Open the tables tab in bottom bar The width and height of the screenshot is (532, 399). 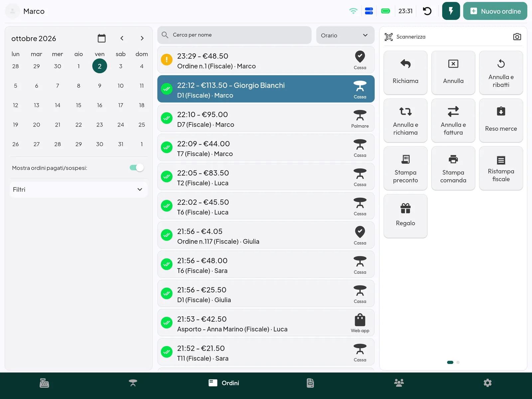pyautogui.click(x=133, y=383)
